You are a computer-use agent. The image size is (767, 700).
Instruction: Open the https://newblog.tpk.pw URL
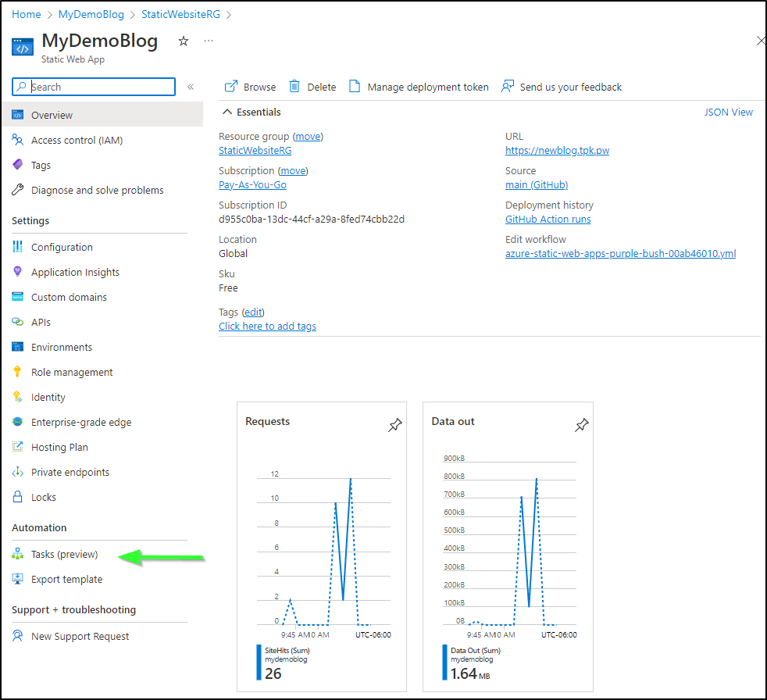pos(557,151)
